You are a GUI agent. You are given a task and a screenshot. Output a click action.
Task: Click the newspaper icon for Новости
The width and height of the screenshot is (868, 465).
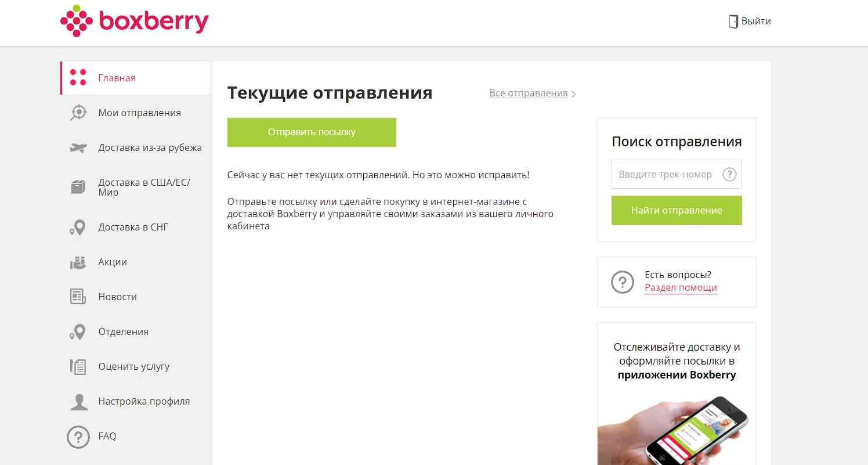tap(78, 297)
